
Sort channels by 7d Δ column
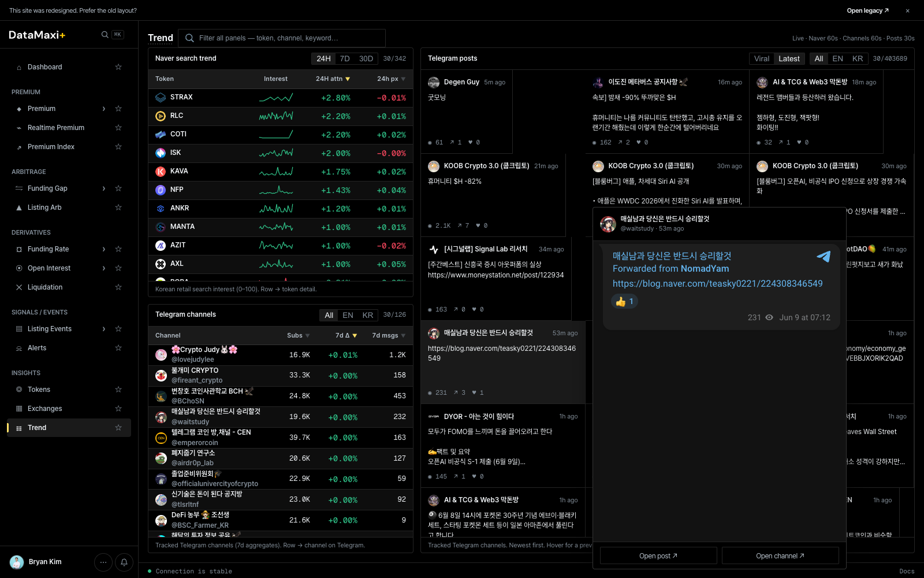[346, 336]
